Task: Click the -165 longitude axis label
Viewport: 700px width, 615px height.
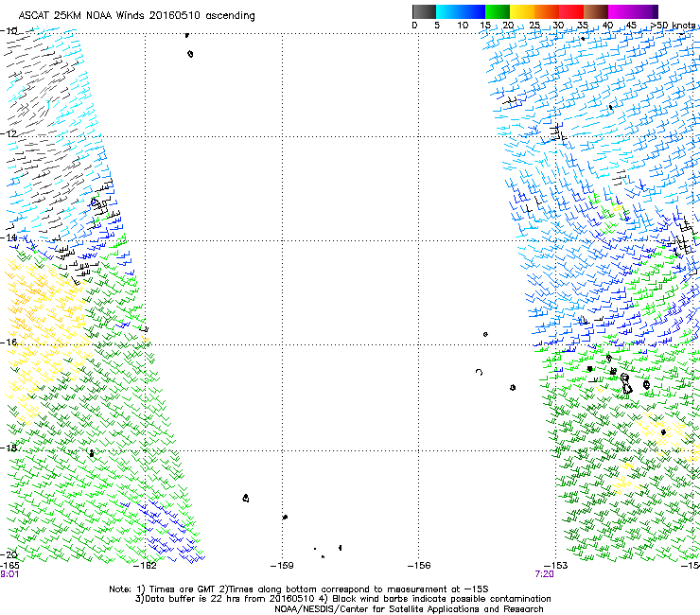Action: [x=9, y=566]
